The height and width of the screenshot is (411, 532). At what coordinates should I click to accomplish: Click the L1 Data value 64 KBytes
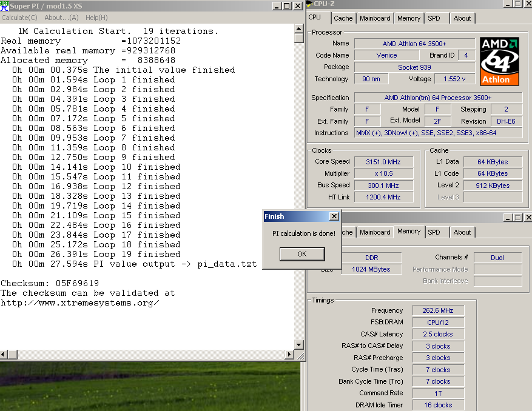pyautogui.click(x=493, y=162)
